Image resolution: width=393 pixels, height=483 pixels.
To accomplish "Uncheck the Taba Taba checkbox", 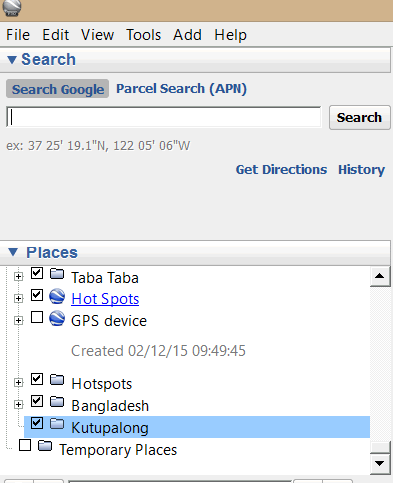I will tap(37, 273).
